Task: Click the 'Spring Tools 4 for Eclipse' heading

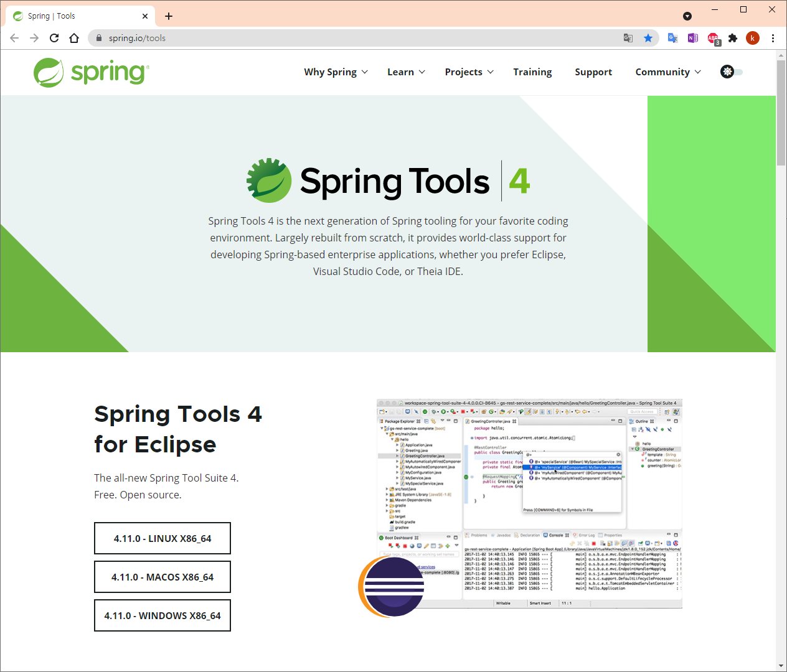Action: [178, 429]
